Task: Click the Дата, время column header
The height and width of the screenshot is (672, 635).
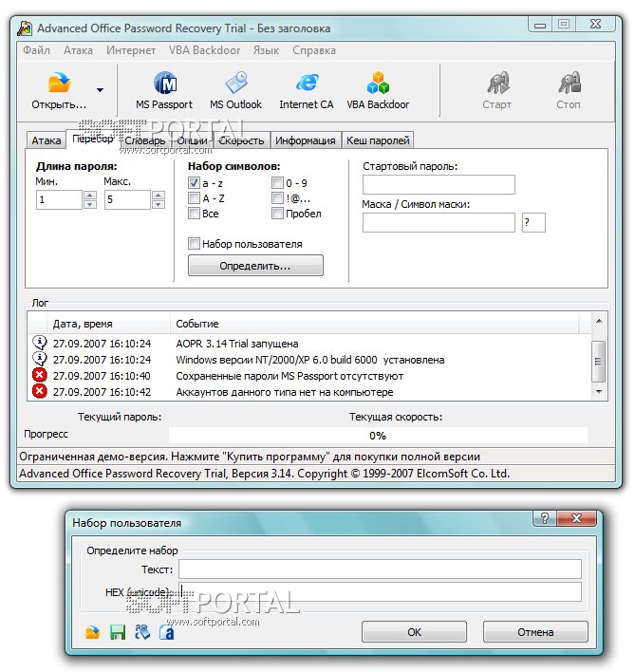Action: (108, 324)
